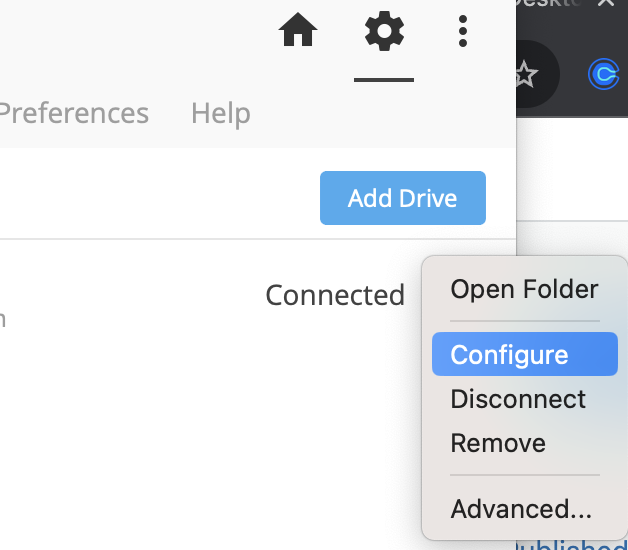
Task: Bookmark the page with the star icon
Action: tap(526, 73)
